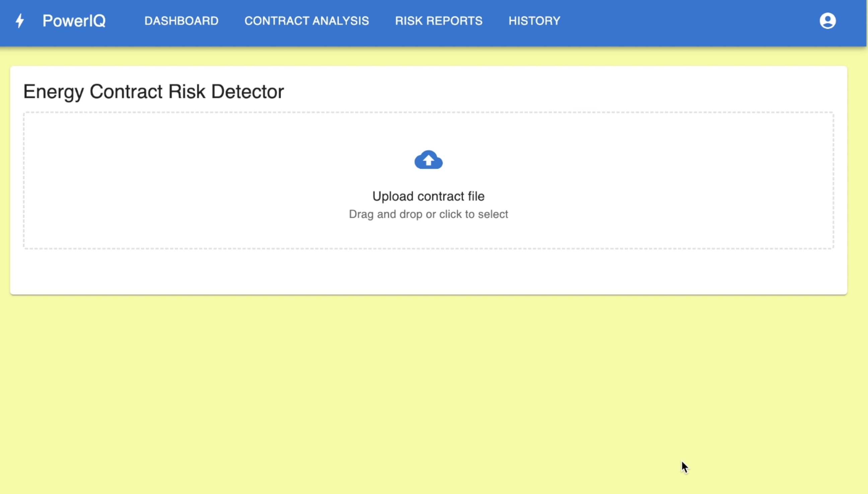Screen dimensions: 868x494
Task: Click the lightning bolt logo icon
Action: pyautogui.click(x=20, y=21)
